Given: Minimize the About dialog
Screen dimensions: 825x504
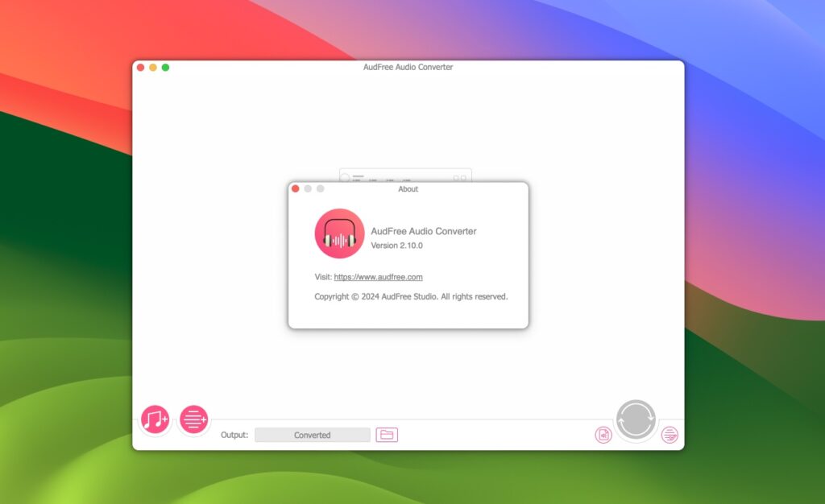Looking at the screenshot, I should click(306, 188).
